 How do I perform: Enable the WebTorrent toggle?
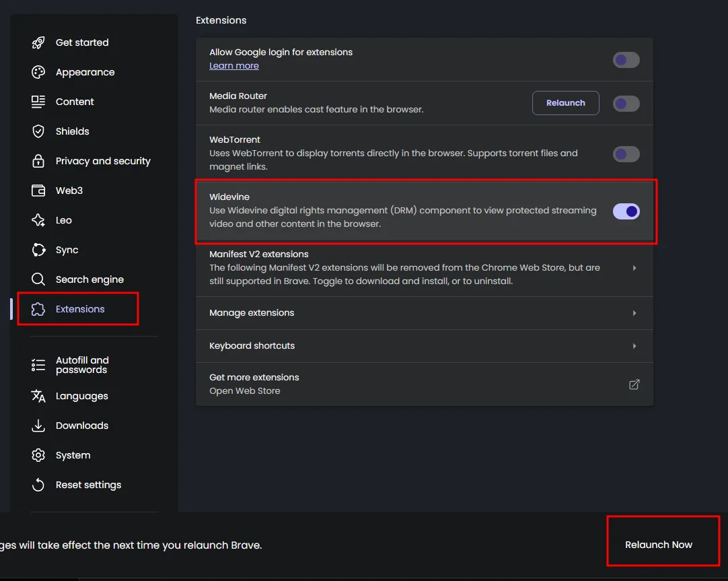(x=626, y=154)
